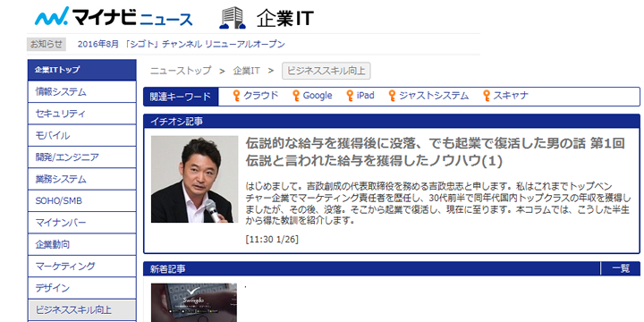Image resolution: width=644 pixels, height=322 pixels.
Task: Open the マーケティング sidebar category
Action: coord(81,267)
